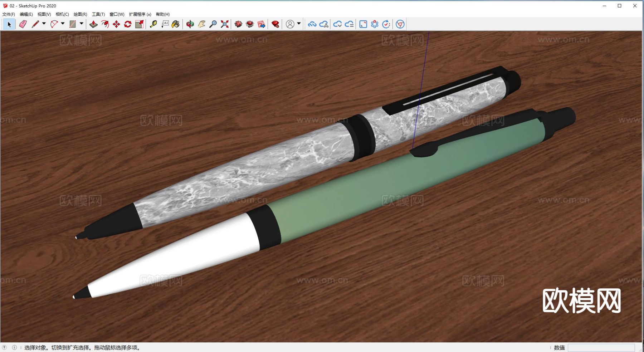Select the arrow Select tool
Screen dimensions: 644x352
coord(9,24)
